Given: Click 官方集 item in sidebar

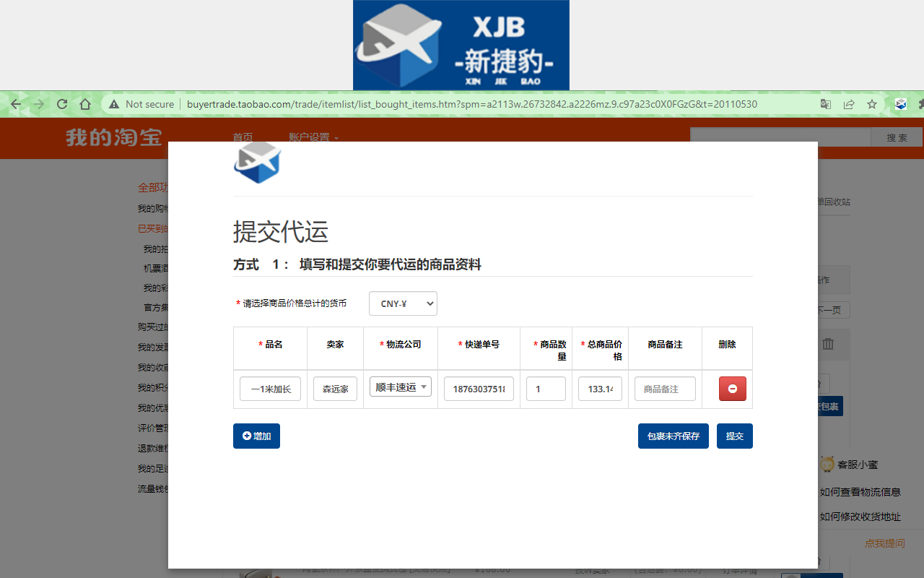Looking at the screenshot, I should click(x=156, y=308).
